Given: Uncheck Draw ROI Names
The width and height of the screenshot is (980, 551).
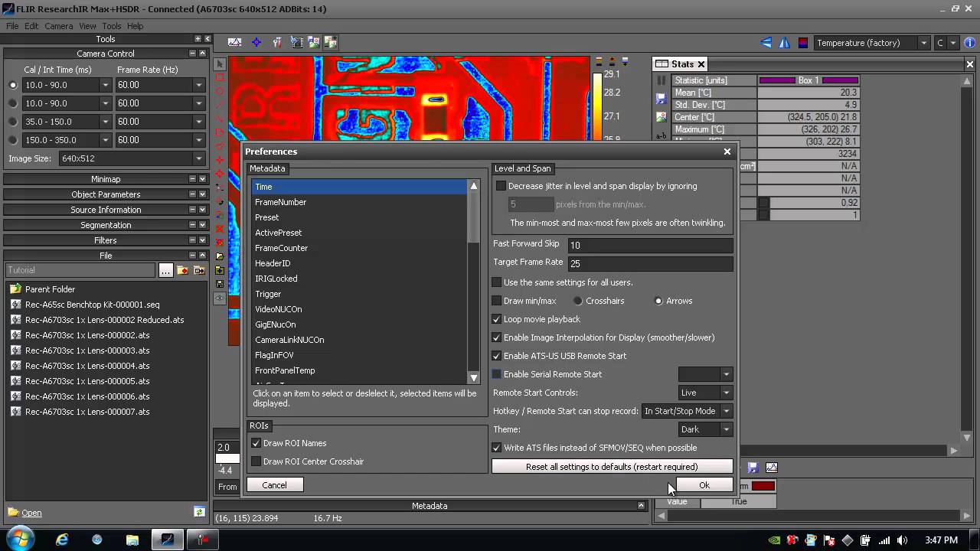Looking at the screenshot, I should (x=256, y=443).
